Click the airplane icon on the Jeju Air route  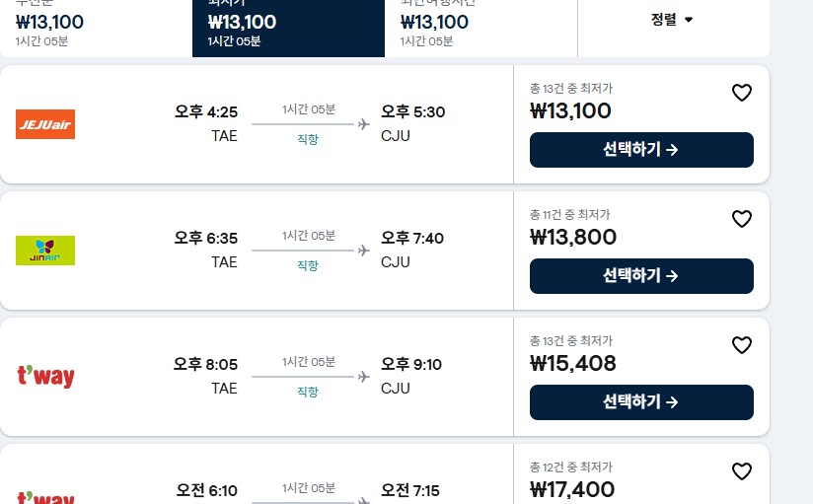coord(363,124)
